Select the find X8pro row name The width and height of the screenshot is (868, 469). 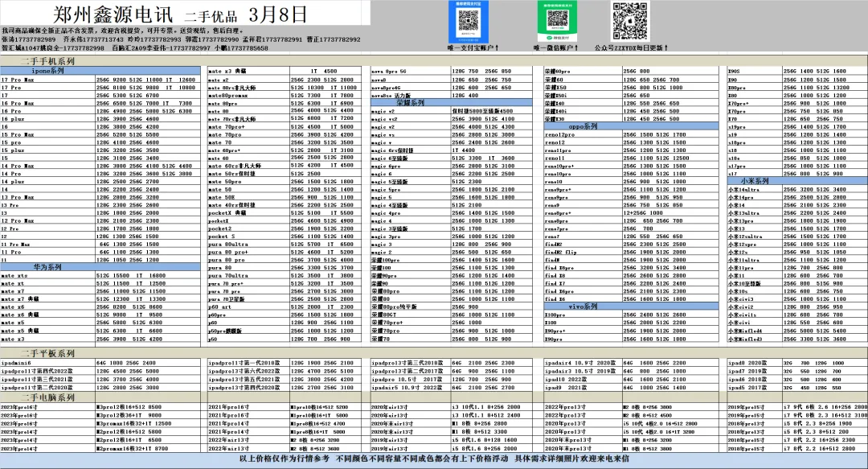tap(559, 268)
